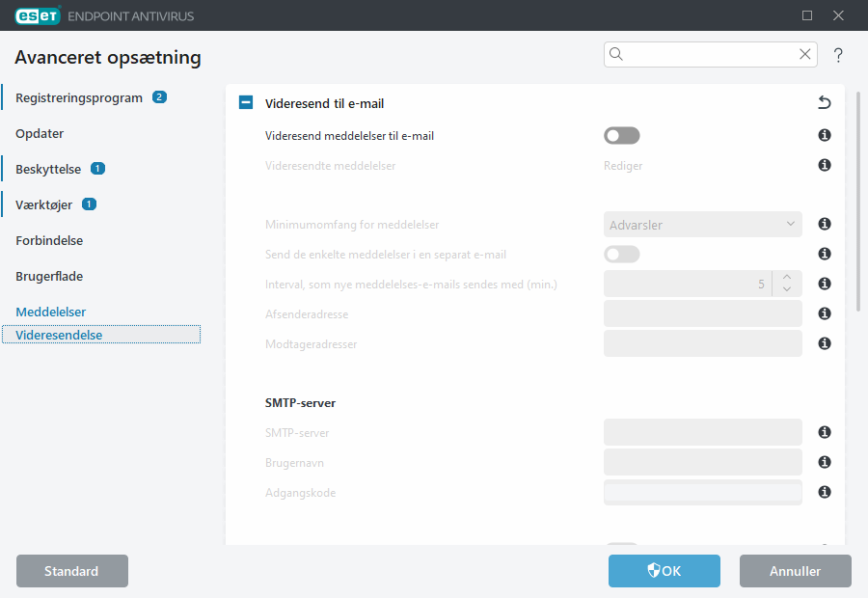Click the Standard button

tap(72, 571)
